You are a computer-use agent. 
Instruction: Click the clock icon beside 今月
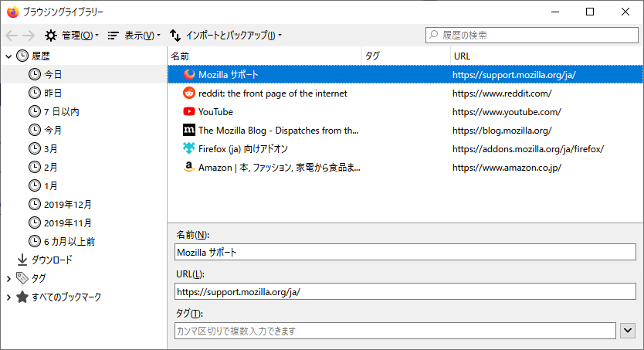(35, 130)
